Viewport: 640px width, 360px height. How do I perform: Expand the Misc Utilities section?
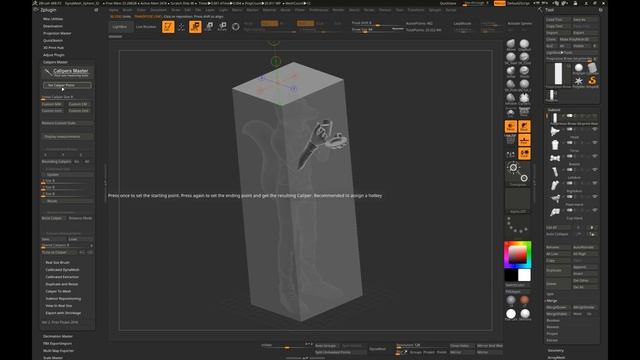[x=53, y=19]
